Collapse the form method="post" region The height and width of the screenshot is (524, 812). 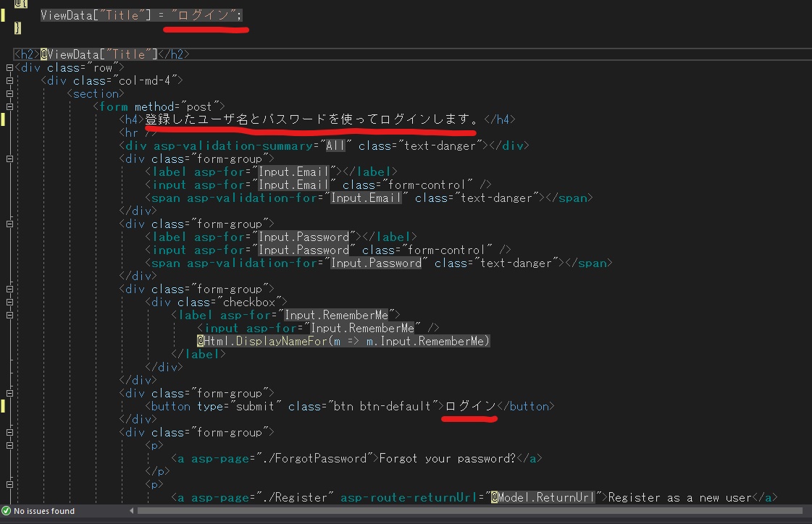pyautogui.click(x=9, y=106)
